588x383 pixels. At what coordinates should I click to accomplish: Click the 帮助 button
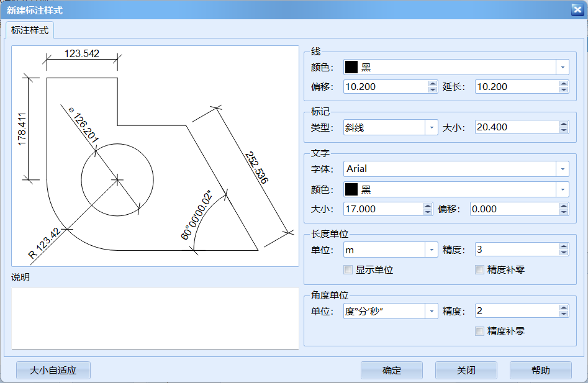pyautogui.click(x=540, y=370)
